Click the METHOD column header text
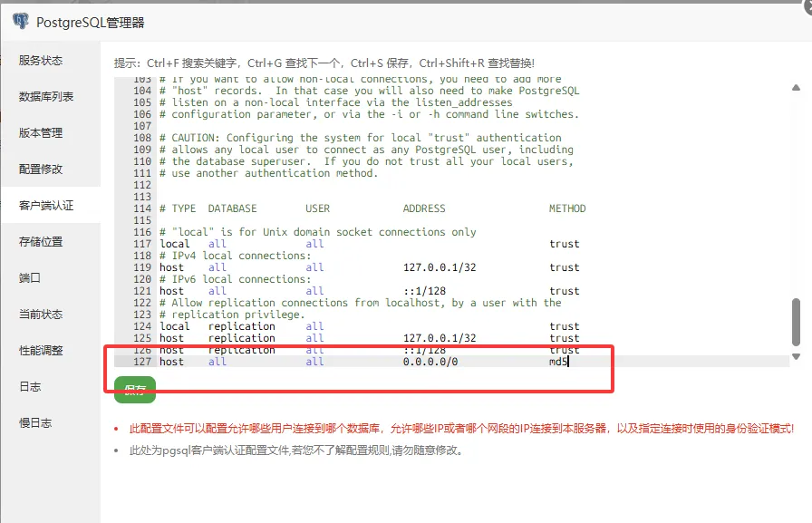The width and height of the screenshot is (812, 523). click(x=567, y=208)
